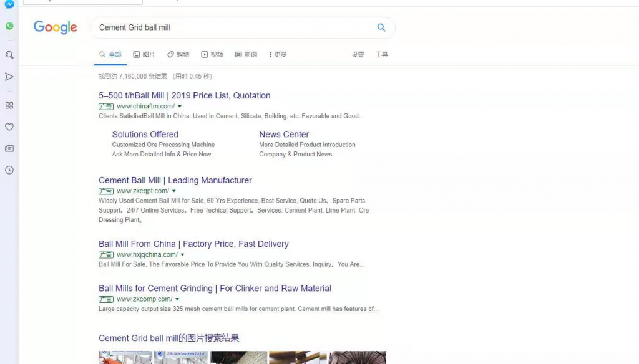Click the www.chinaftm.com/ URL text

(145, 106)
